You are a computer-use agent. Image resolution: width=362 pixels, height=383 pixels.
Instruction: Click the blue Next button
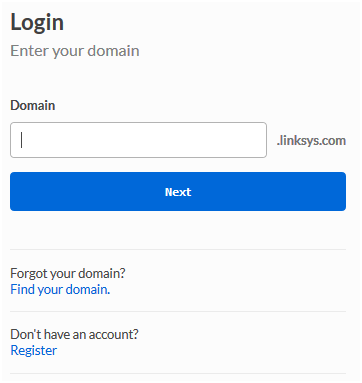point(178,192)
